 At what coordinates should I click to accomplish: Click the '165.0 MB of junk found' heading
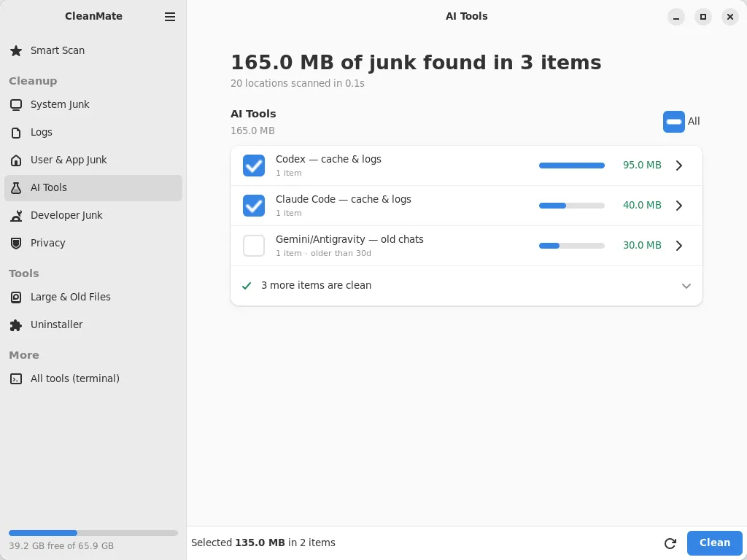point(416,63)
